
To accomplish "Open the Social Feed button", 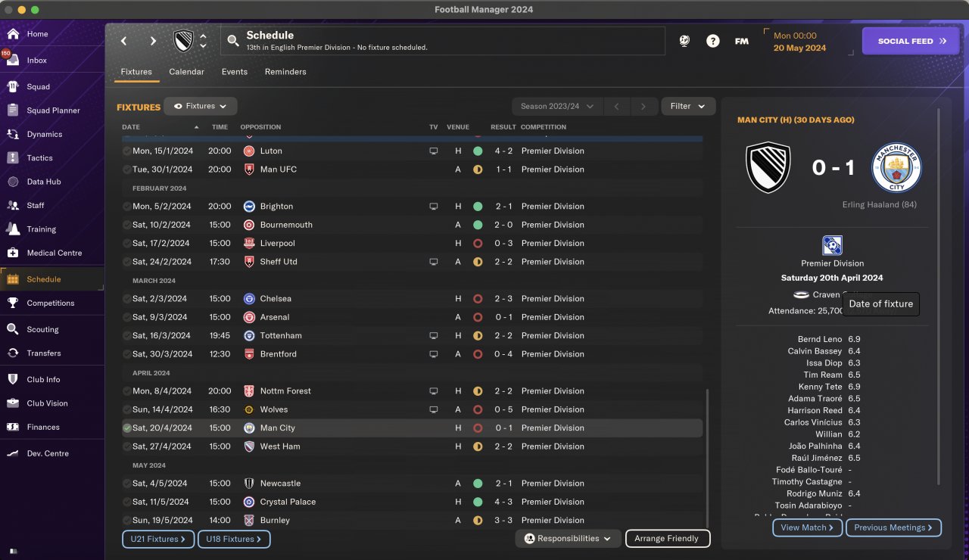I will coord(911,41).
